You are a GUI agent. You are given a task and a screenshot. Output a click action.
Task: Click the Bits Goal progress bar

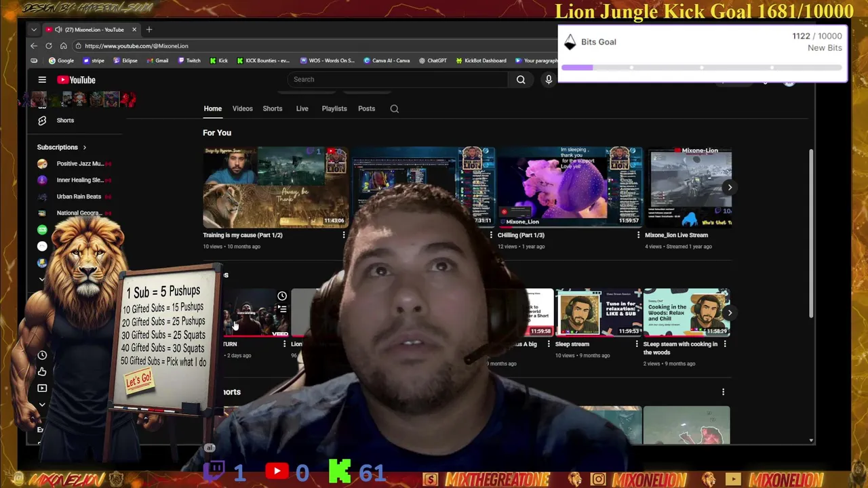(x=703, y=68)
